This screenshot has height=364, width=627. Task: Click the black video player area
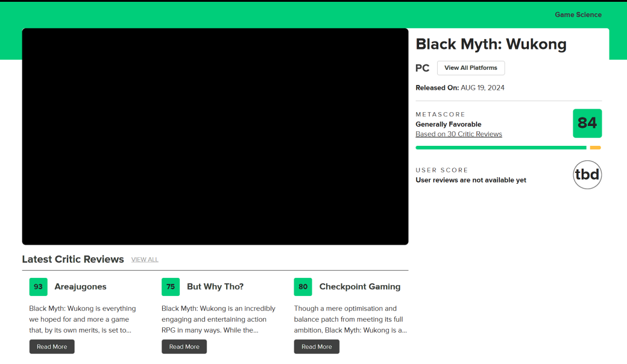[215, 136]
